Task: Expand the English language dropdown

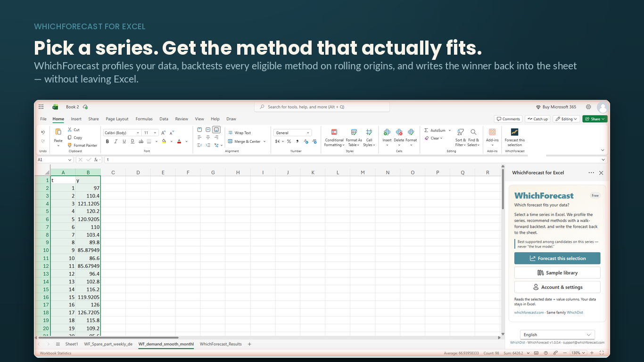Action: click(557, 335)
